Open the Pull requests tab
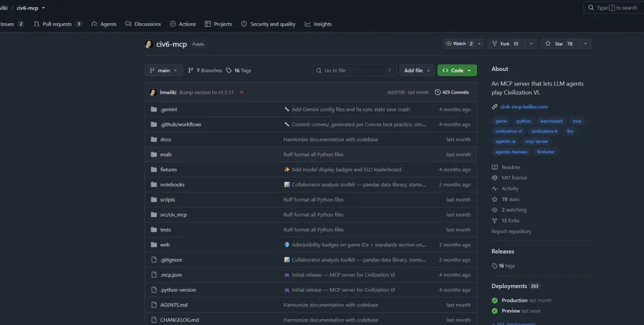 coord(58,24)
